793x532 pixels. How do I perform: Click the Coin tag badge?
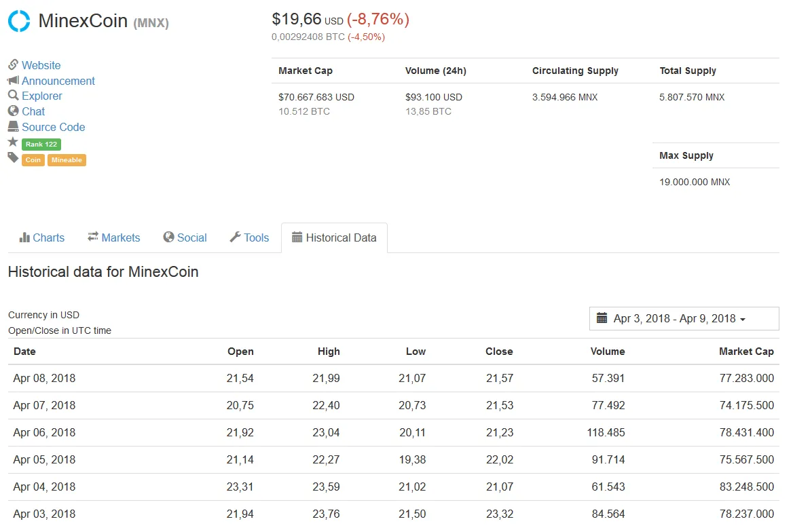pyautogui.click(x=33, y=160)
